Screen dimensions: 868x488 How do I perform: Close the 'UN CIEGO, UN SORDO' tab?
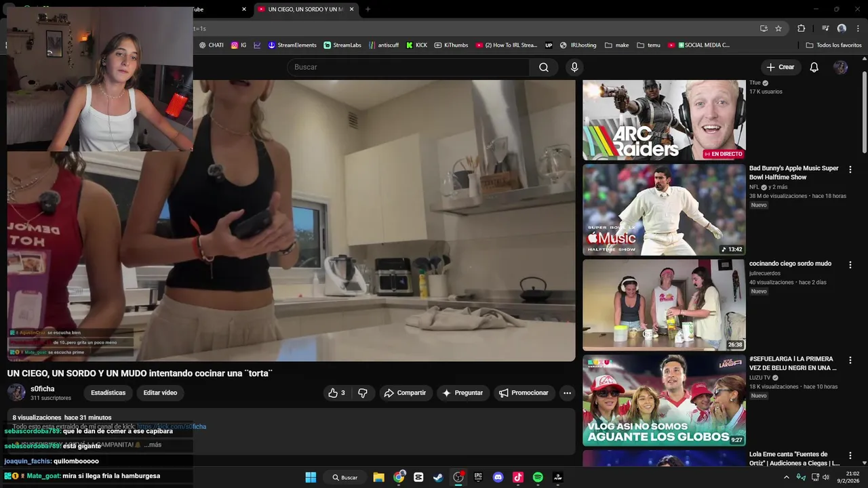351,9
